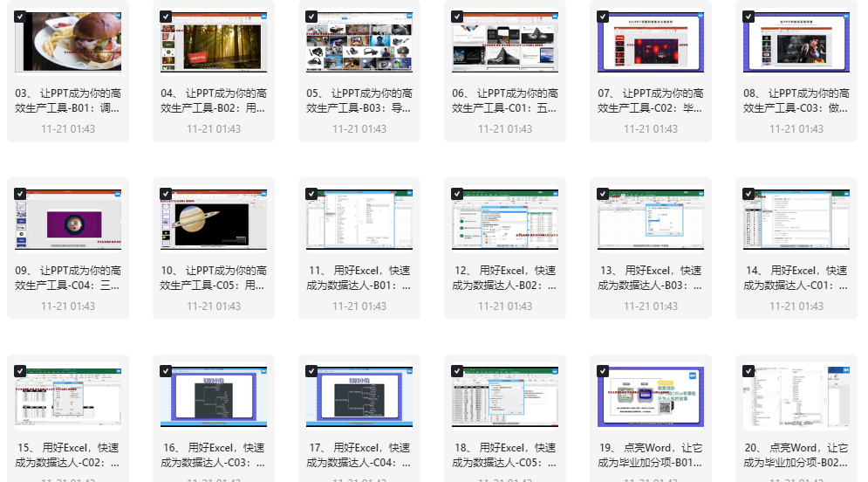The width and height of the screenshot is (868, 482).
Task: Deselect the checkbox on video 04 forest thumbnail
Action: point(166,17)
